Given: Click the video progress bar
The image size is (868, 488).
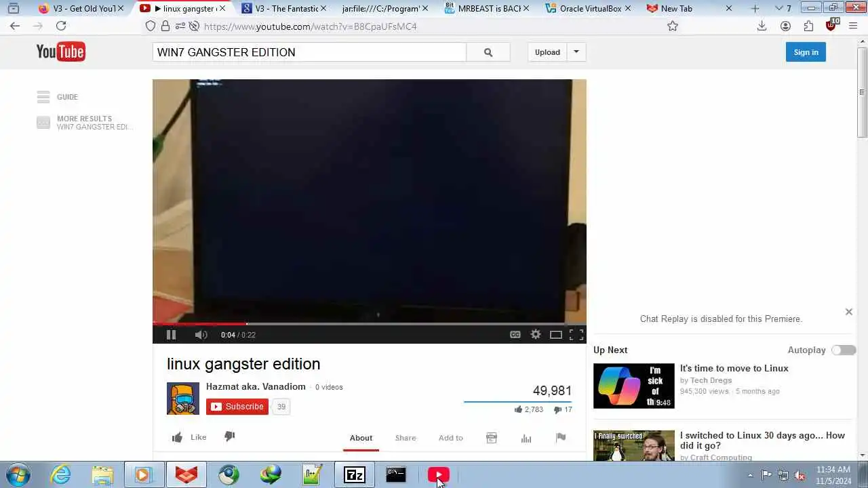Looking at the screenshot, I should [370, 324].
